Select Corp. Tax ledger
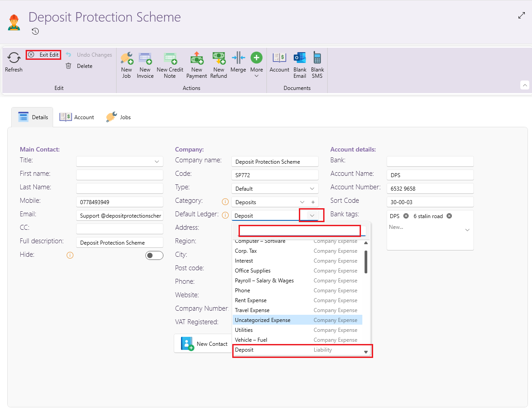Viewport: 532px width, 411px height. coord(297,251)
